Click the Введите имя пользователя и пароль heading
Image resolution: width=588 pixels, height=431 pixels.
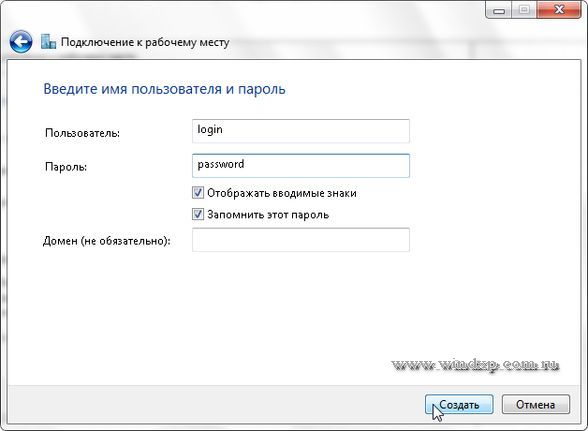point(164,89)
